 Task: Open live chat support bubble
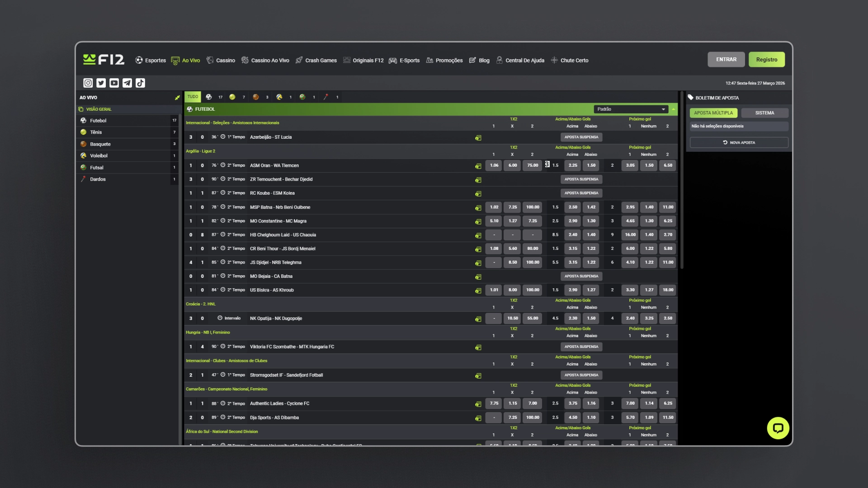pyautogui.click(x=778, y=428)
